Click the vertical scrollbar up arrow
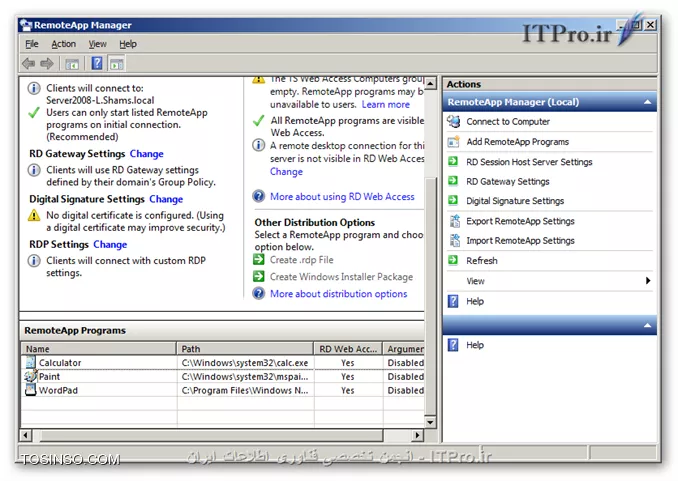 [x=431, y=83]
